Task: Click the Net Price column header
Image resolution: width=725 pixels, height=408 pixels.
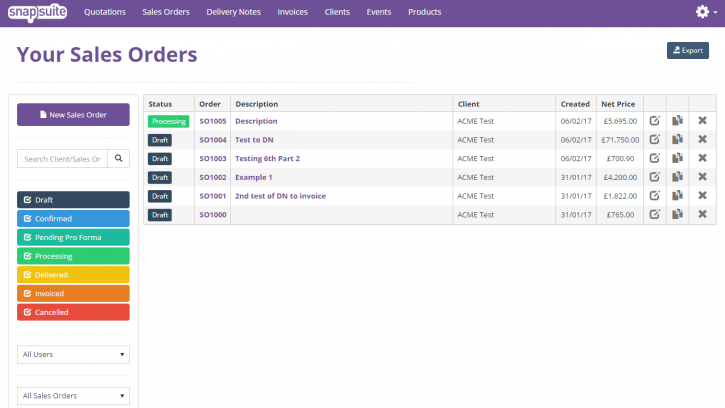Action: coord(618,104)
